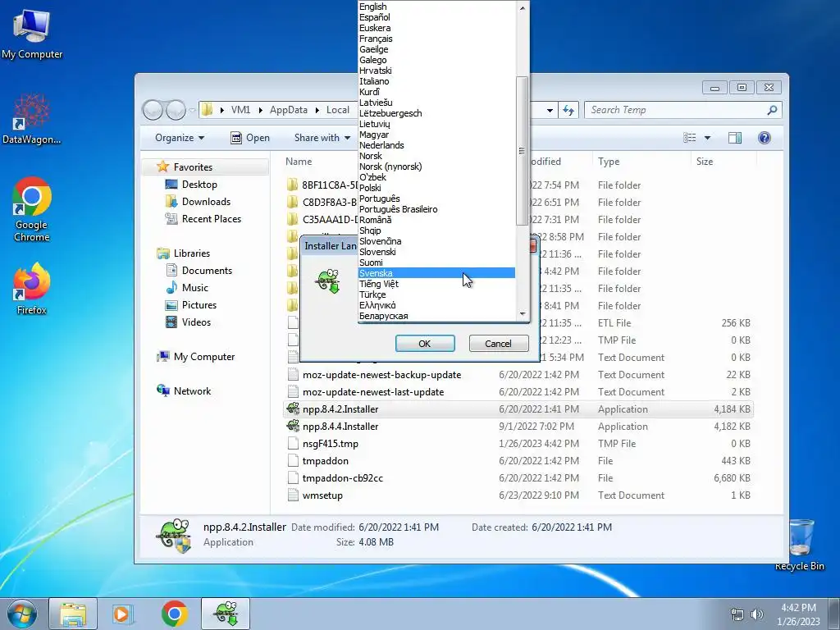Open the Windows Start menu
This screenshot has height=630, width=840.
(22, 614)
